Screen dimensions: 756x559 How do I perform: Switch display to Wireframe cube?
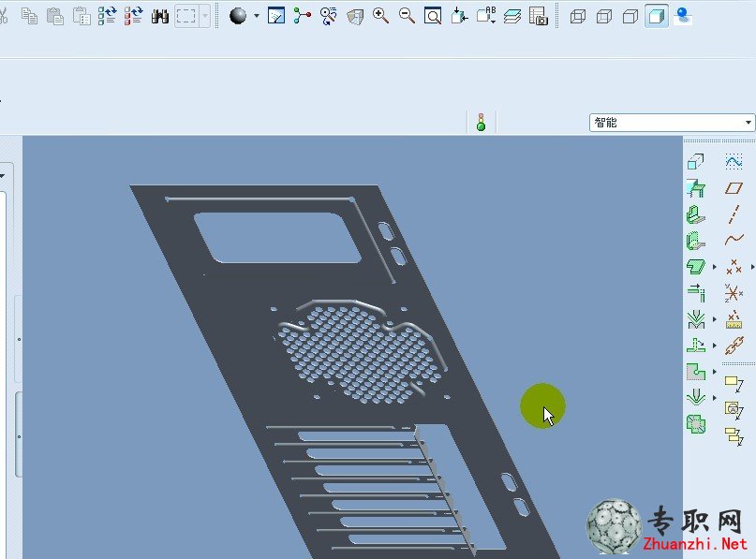point(578,17)
